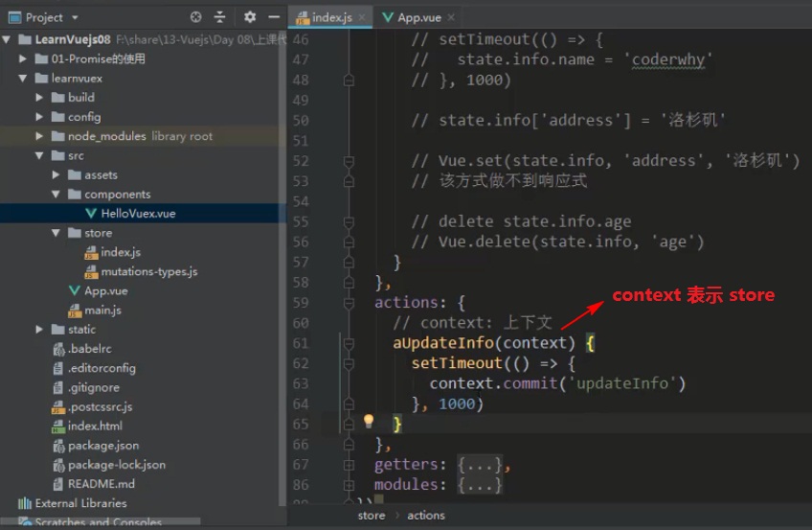Open README.md file
Screen dimensions: 812x530
(x=101, y=484)
